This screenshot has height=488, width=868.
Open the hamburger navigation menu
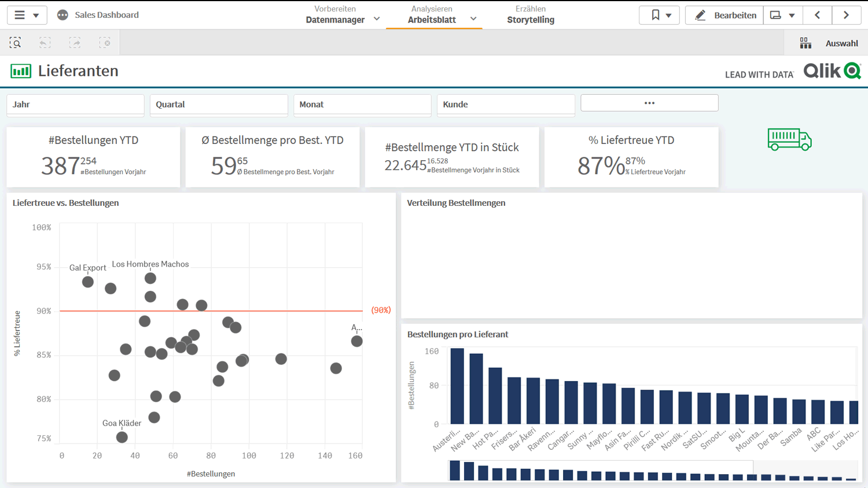click(x=20, y=15)
